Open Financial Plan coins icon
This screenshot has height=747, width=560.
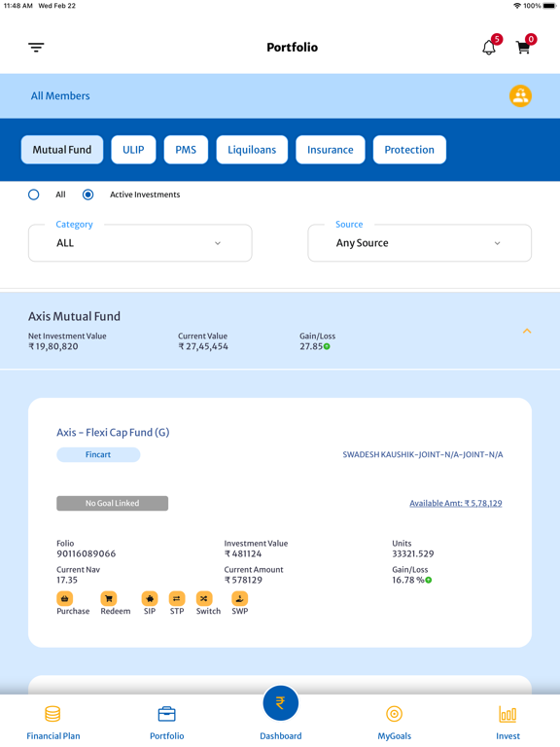(52, 714)
